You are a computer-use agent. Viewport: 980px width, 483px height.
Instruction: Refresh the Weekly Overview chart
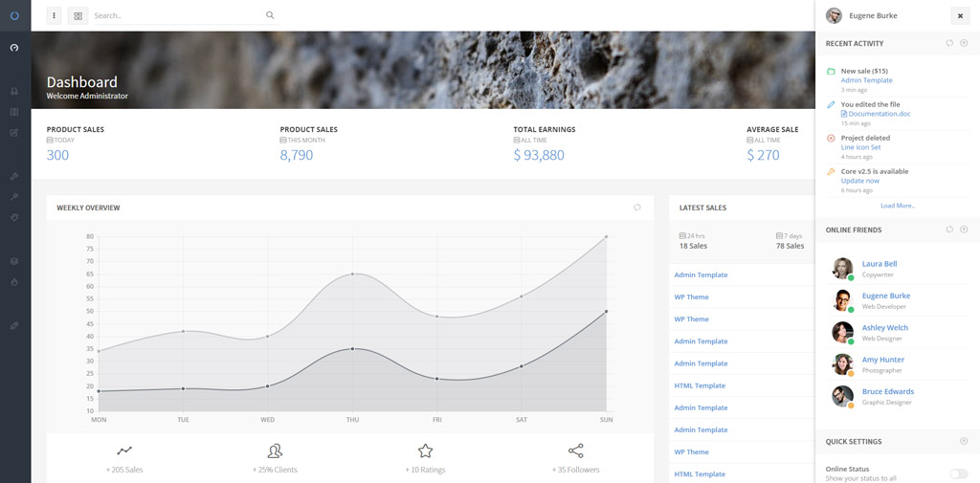pos(637,208)
